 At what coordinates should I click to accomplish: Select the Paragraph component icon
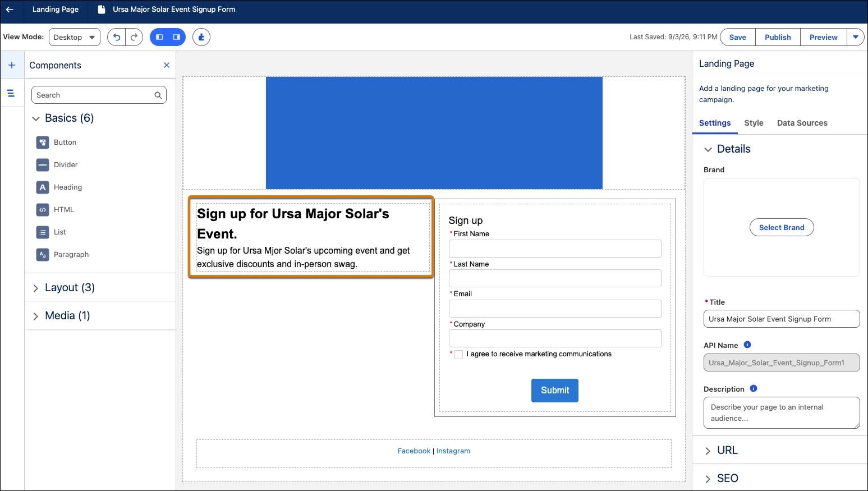pos(43,255)
